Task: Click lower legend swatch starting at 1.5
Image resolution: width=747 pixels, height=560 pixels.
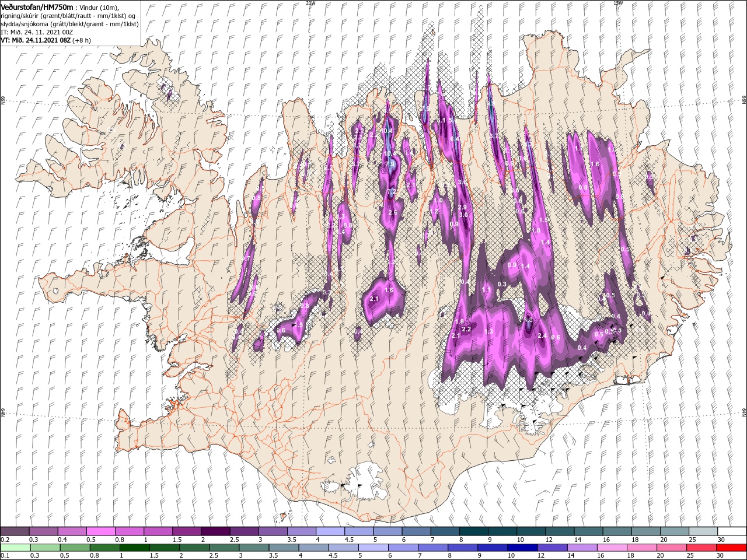Action: [164, 548]
